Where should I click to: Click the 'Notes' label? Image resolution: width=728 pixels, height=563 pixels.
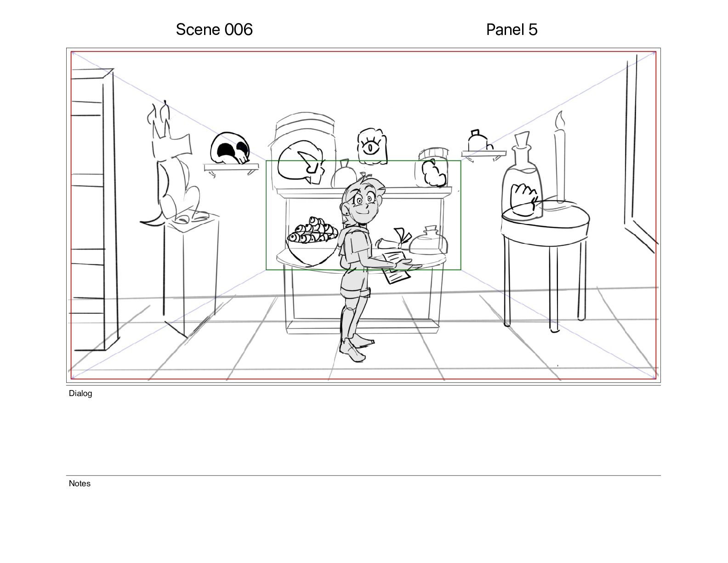click(80, 483)
